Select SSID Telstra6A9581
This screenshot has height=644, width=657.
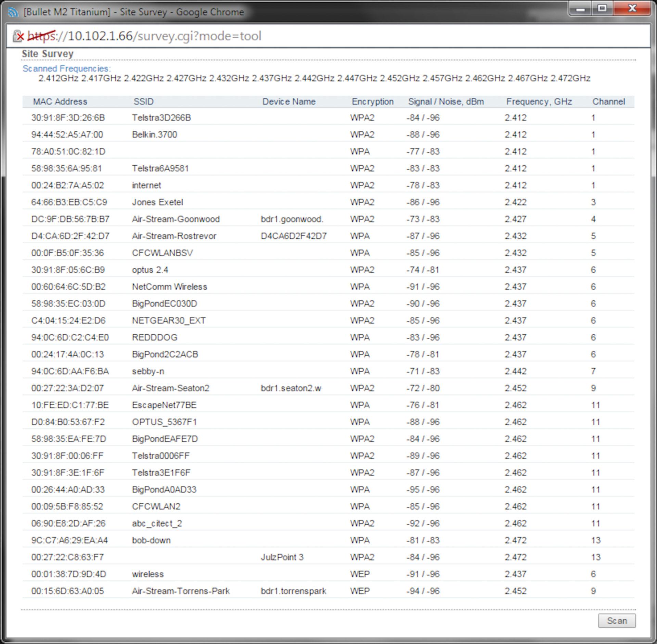160,168
